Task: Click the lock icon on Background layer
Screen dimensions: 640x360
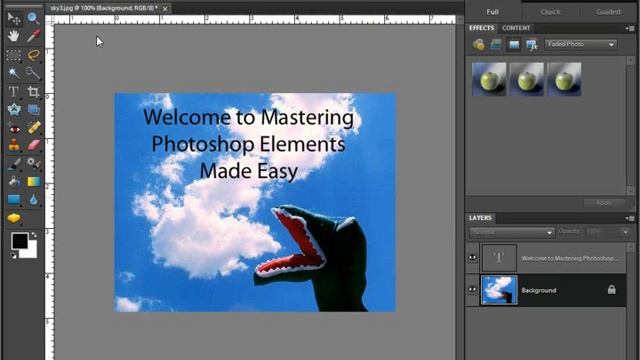Action: click(x=611, y=289)
